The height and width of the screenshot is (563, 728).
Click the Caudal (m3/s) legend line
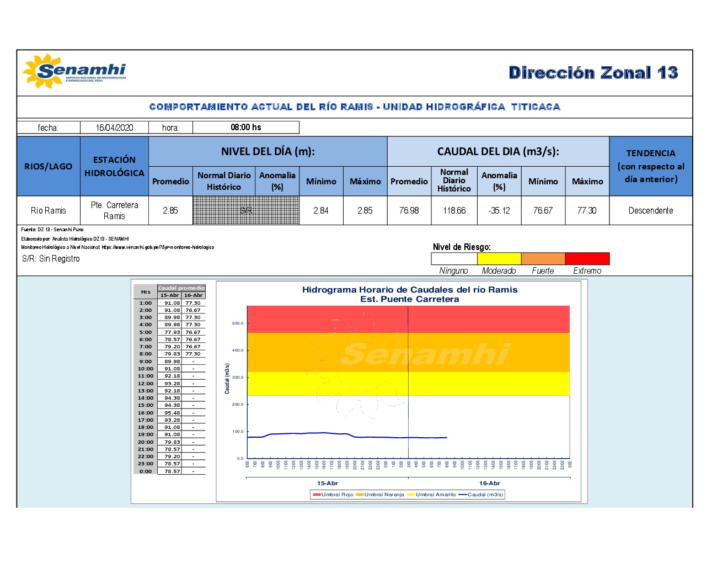[x=462, y=495]
